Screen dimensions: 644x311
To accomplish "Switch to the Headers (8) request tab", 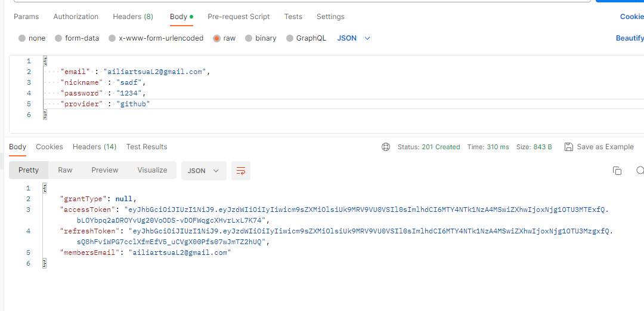I will point(133,17).
